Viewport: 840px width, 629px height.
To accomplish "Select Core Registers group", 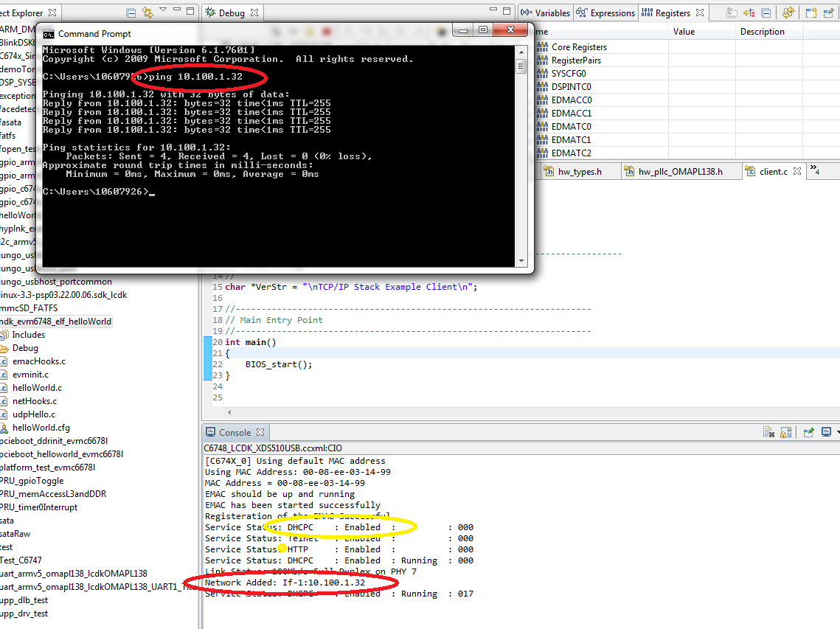I will click(579, 47).
